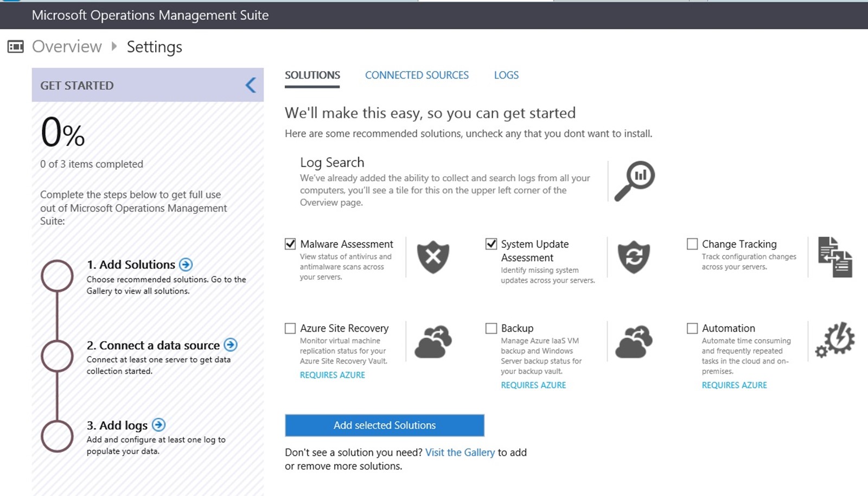Click the step 2 progress circle
Viewport: 868px width, 496px height.
[x=57, y=356]
